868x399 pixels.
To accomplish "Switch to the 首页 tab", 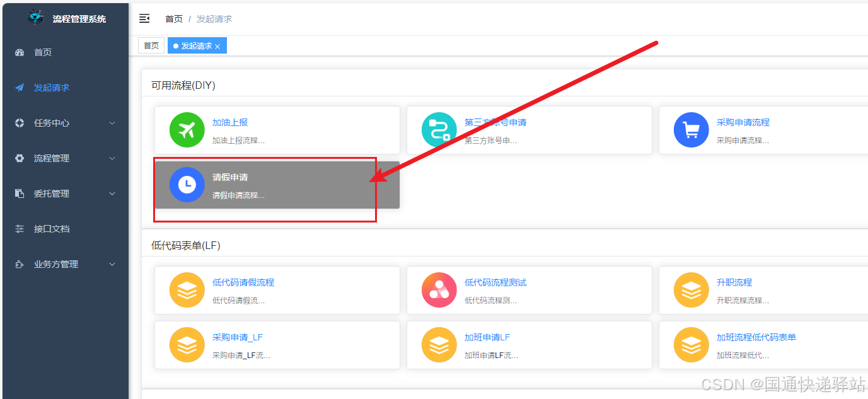I will click(151, 45).
